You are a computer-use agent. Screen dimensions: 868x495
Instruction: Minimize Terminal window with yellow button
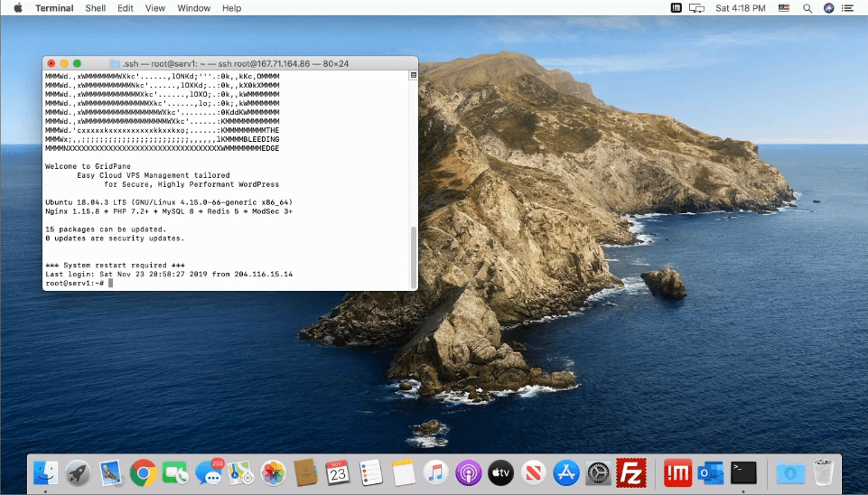[x=64, y=63]
